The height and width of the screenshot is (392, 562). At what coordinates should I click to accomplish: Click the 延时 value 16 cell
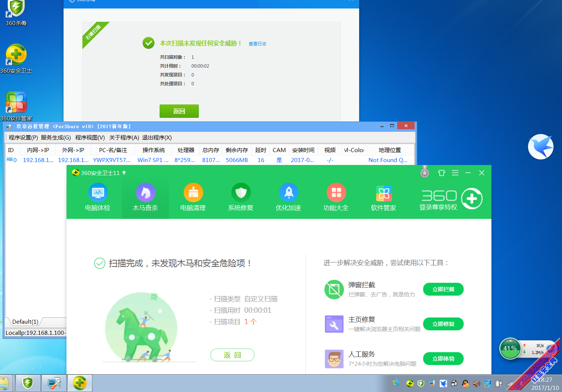coord(261,160)
